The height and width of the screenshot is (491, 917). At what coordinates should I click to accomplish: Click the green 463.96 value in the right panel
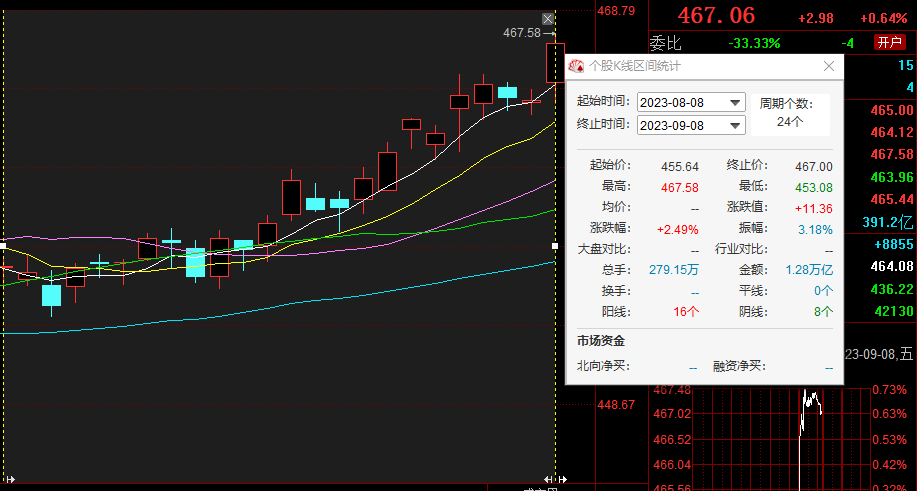892,177
